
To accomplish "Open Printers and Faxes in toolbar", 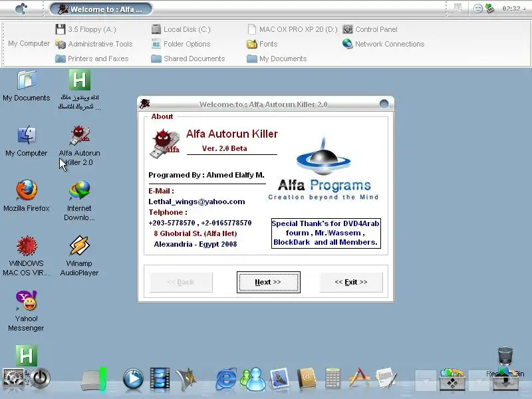I will (x=92, y=59).
